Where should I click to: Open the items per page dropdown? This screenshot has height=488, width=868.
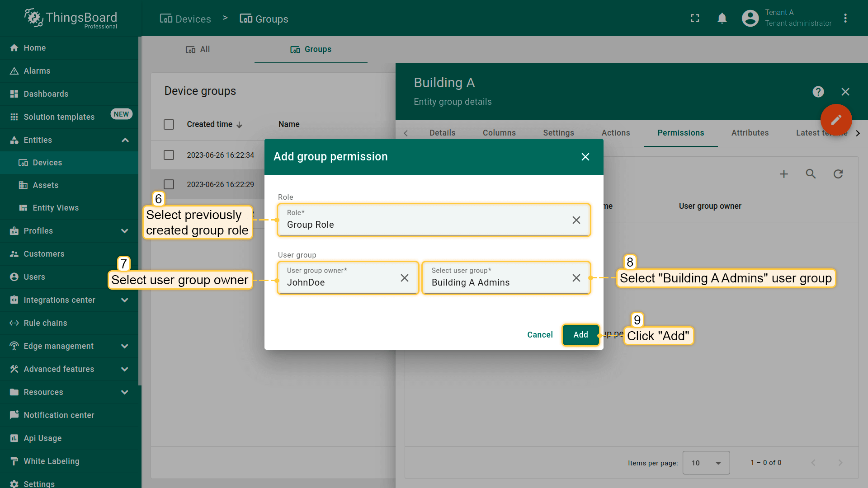point(706,463)
